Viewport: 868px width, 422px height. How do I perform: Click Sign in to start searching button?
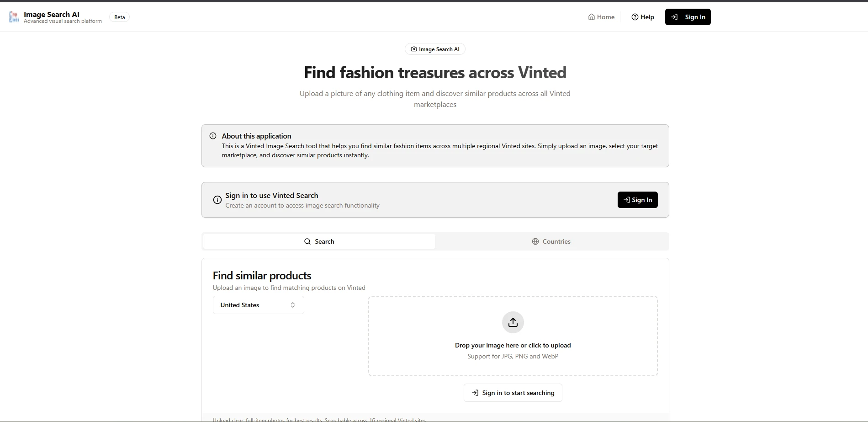pyautogui.click(x=513, y=393)
